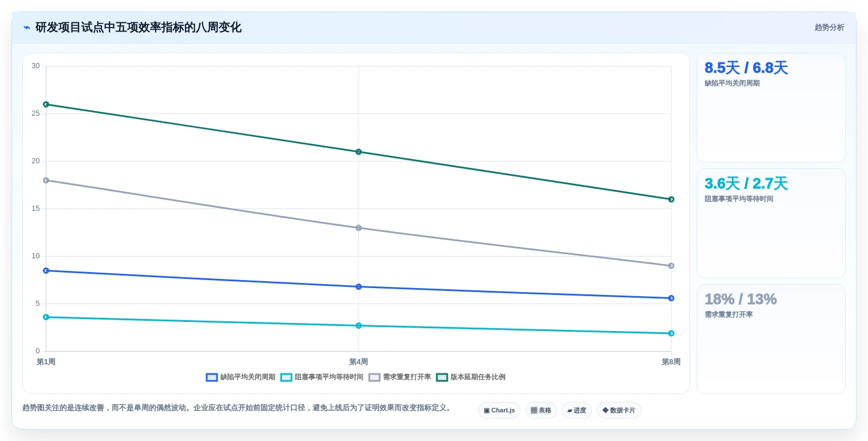This screenshot has width=868, height=441.
Task: Select 阻塞事项平均等待时间 data point at 第4周
Action: click(358, 325)
